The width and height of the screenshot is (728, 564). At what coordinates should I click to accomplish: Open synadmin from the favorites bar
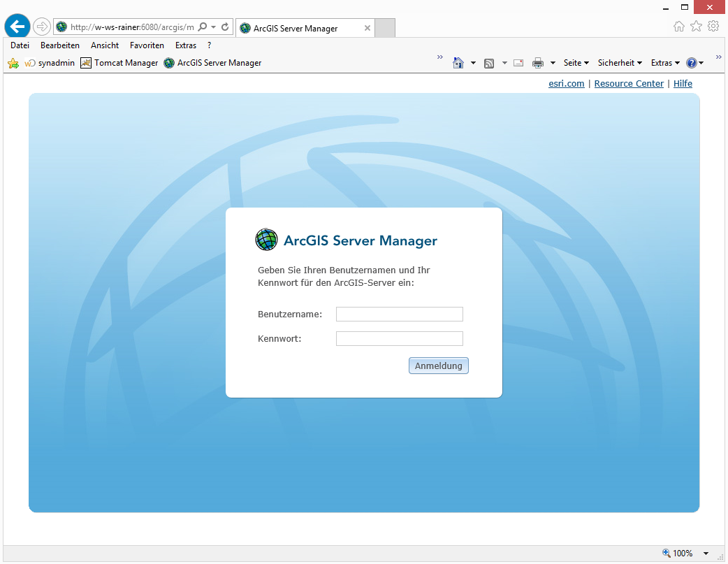tap(50, 62)
